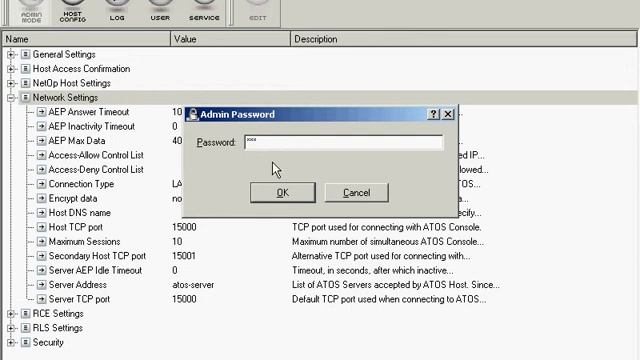640x360 pixels.
Task: Click the Maximum Sessions arrow icon
Action: (x=41, y=242)
